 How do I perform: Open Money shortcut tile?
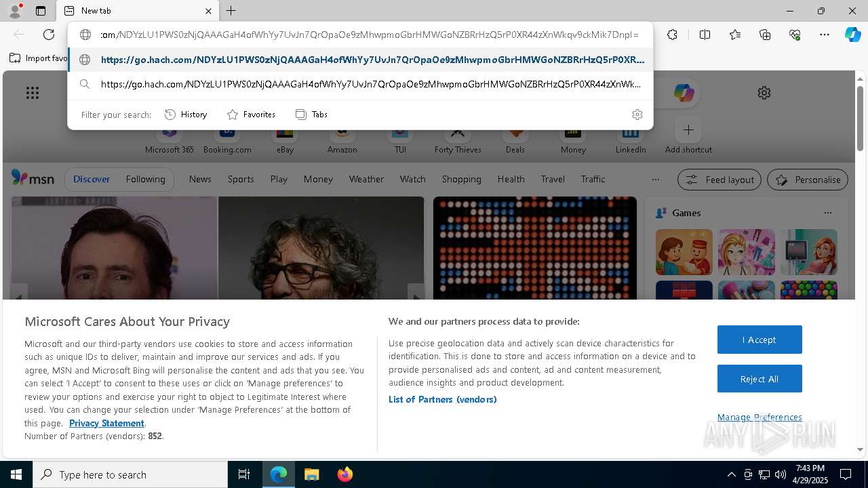tap(573, 141)
